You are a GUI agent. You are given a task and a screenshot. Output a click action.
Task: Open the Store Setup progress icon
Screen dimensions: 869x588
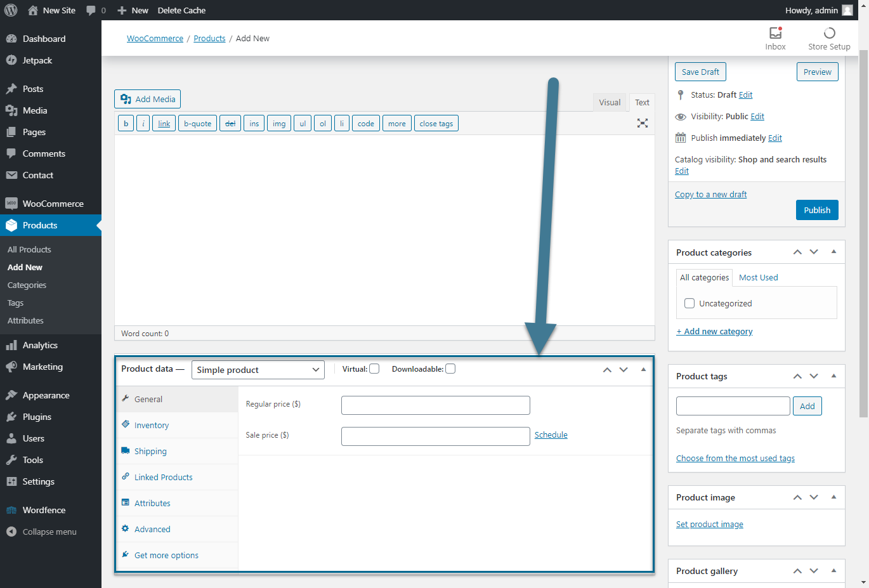[x=829, y=33]
